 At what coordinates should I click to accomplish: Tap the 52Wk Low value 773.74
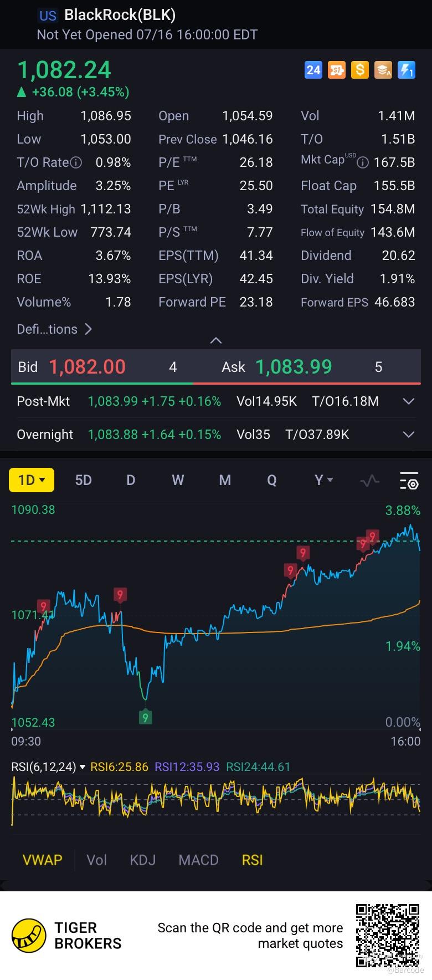[111, 232]
